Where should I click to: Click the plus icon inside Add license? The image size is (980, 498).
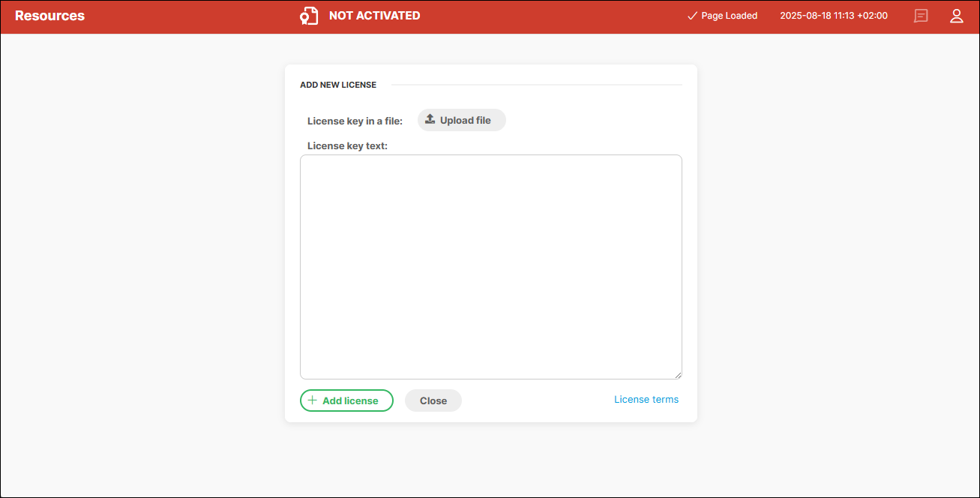[313, 400]
